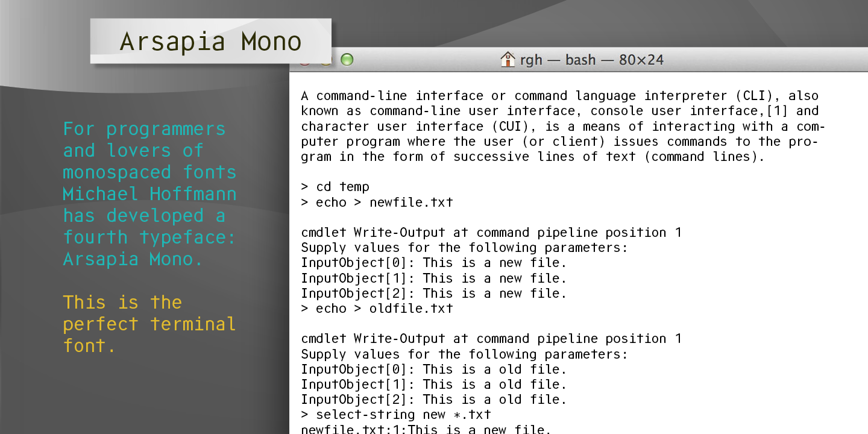
Task: Click "InputObject[1]: This is a old file." line
Action: pos(434,384)
